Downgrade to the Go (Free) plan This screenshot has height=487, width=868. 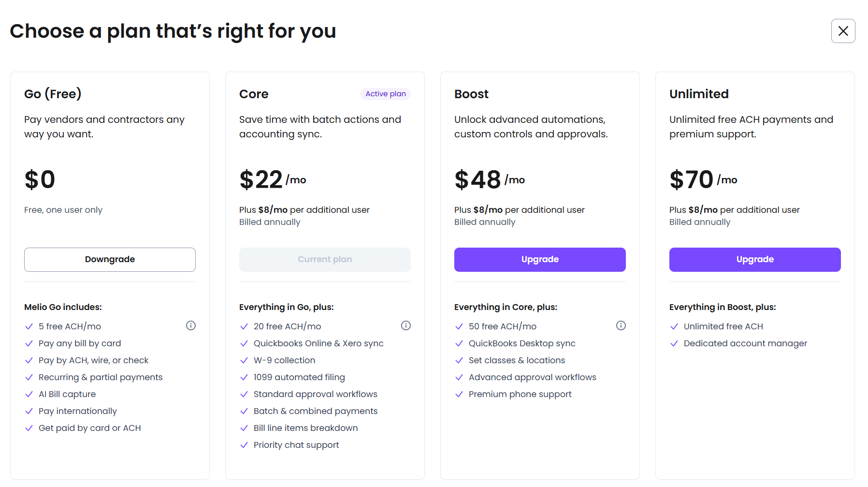pyautogui.click(x=110, y=260)
